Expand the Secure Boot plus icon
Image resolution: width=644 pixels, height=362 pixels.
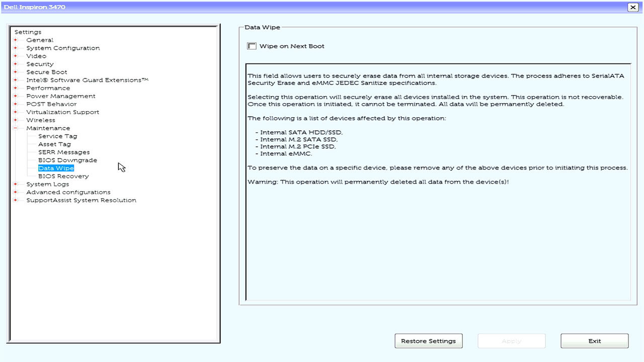click(x=16, y=72)
